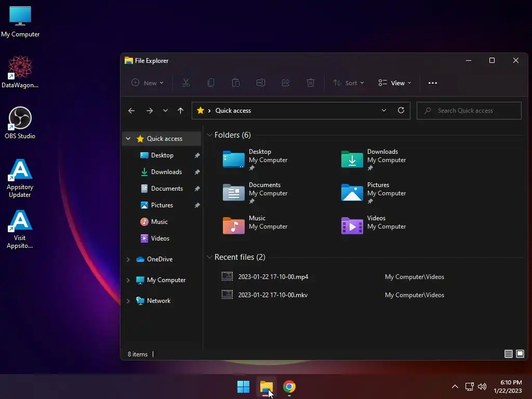The width and height of the screenshot is (532, 399).
Task: Expand OneDrive in navigation pane
Action: pos(128,259)
